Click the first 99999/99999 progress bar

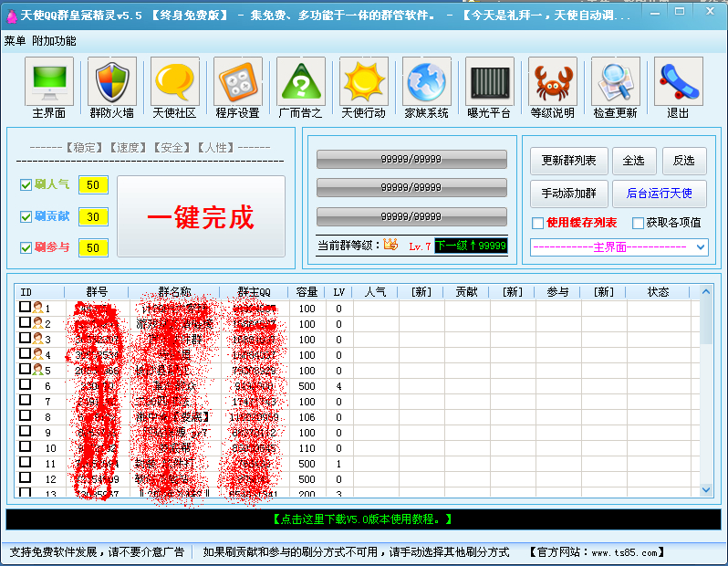pyautogui.click(x=411, y=160)
